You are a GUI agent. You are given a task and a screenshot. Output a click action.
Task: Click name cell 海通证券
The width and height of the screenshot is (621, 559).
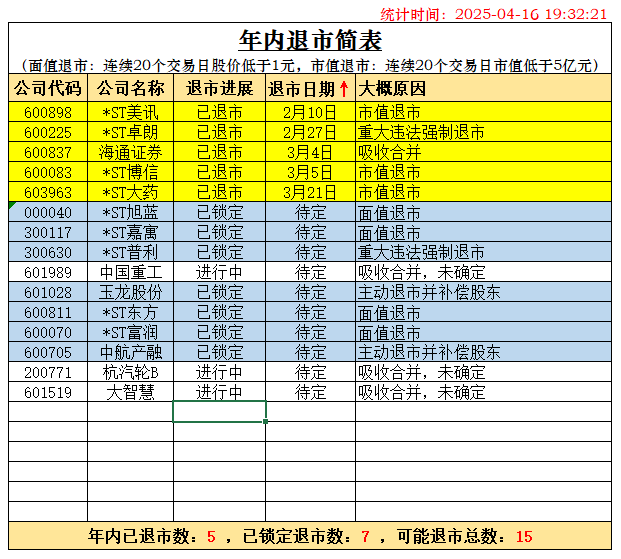[130, 152]
